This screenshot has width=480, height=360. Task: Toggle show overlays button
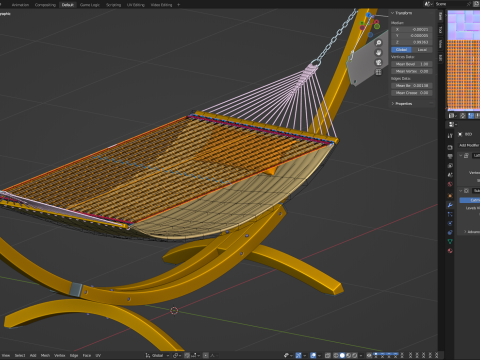313,355
